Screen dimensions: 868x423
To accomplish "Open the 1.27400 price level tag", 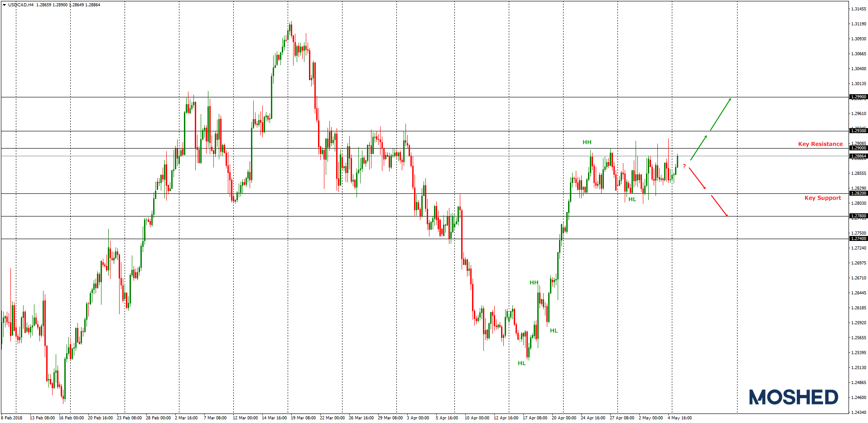I will tap(858, 239).
